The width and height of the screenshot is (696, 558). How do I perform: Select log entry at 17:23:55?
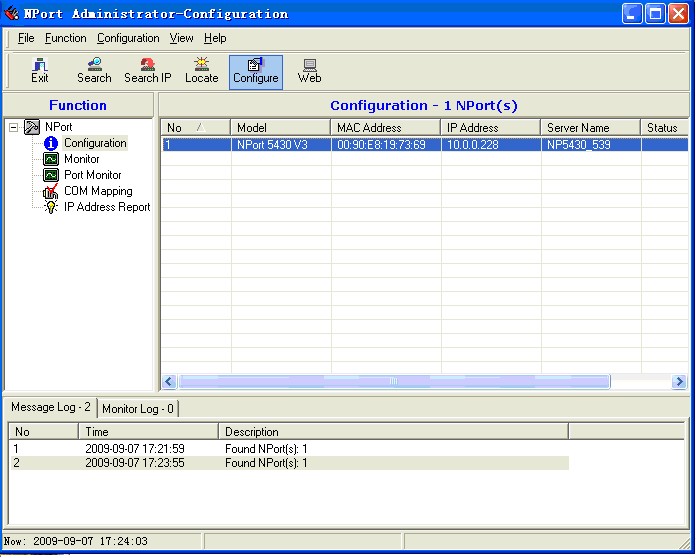[x=289, y=463]
